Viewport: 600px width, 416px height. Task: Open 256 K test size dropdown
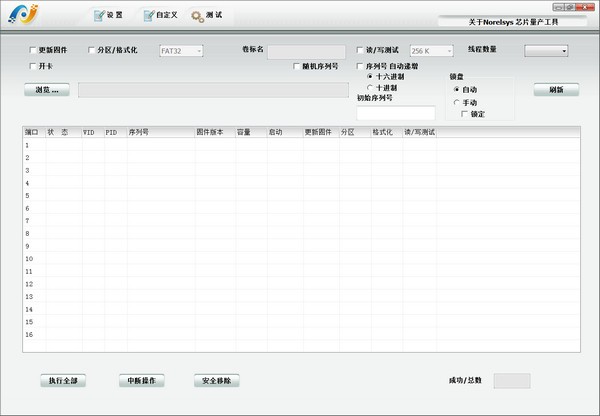432,51
